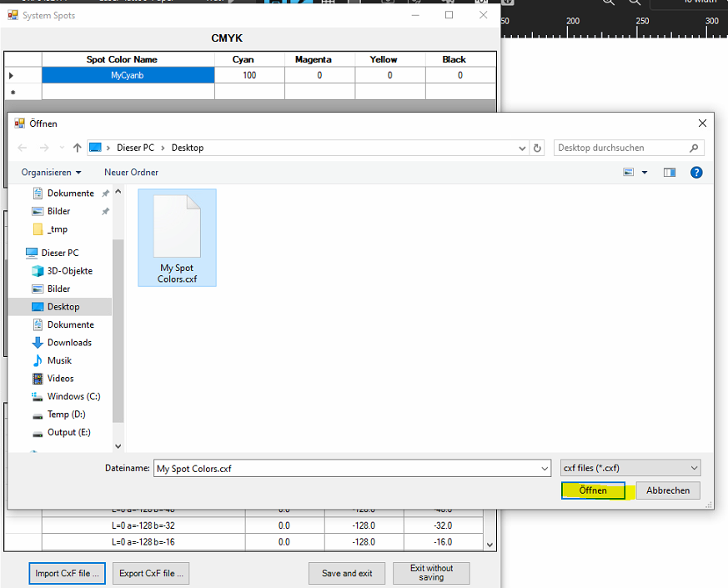Select Desktop in navigation tree
This screenshot has width=728, height=588.
click(x=60, y=307)
